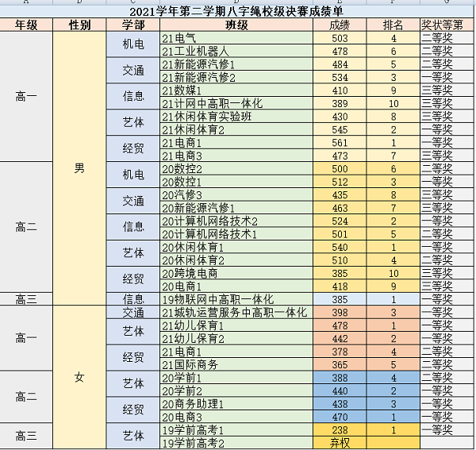
Task: Click the score cell with 561
Action: tap(340, 142)
